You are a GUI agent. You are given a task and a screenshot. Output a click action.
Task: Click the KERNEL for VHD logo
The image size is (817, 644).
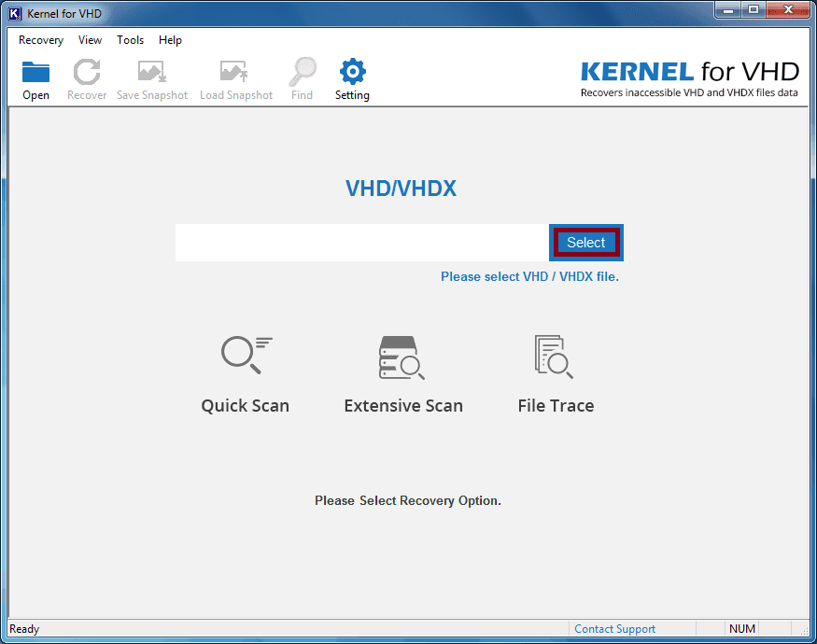pos(690,78)
